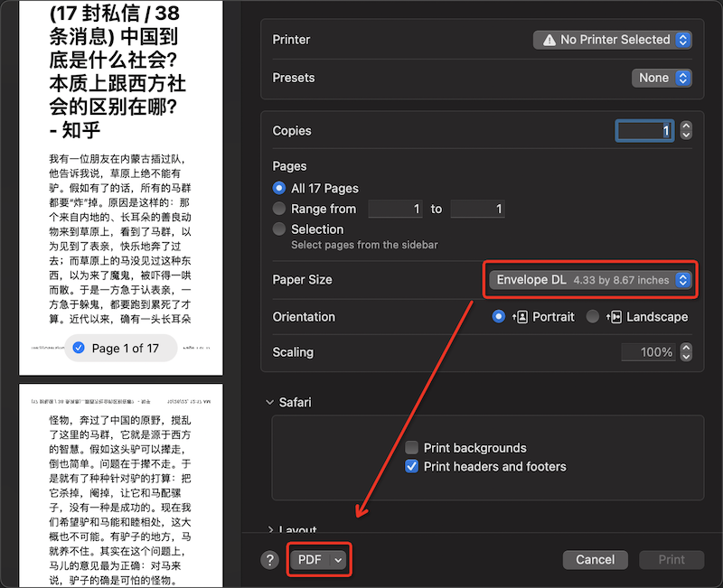Screen dimensions: 723x588
Task: Select the All 17 Pages radio button
Action: (279, 189)
